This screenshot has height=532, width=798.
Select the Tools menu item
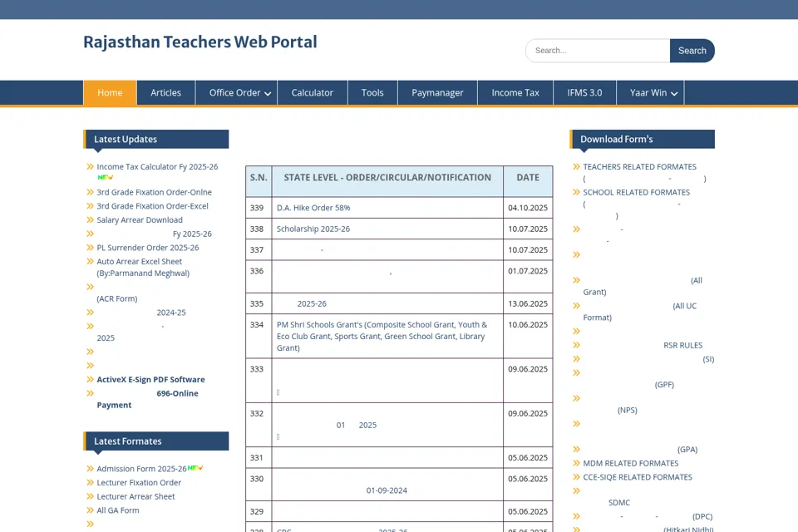(x=372, y=92)
